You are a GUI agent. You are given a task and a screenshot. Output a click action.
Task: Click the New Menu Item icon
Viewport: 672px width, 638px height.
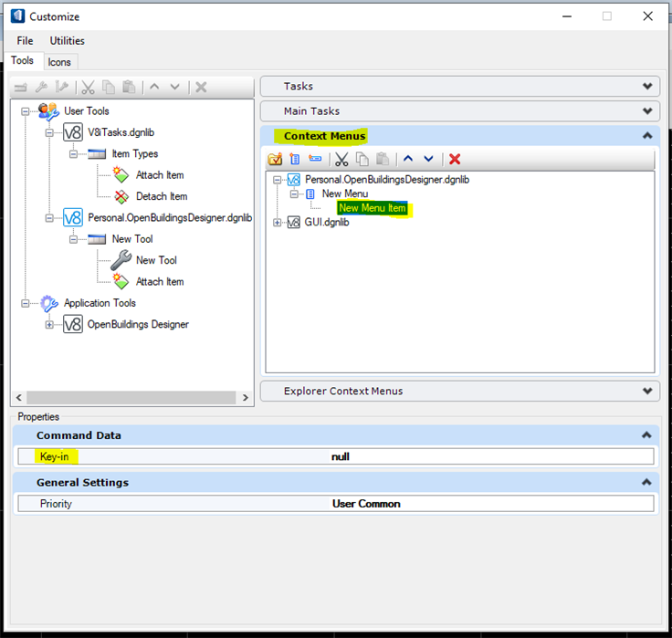coord(315,159)
